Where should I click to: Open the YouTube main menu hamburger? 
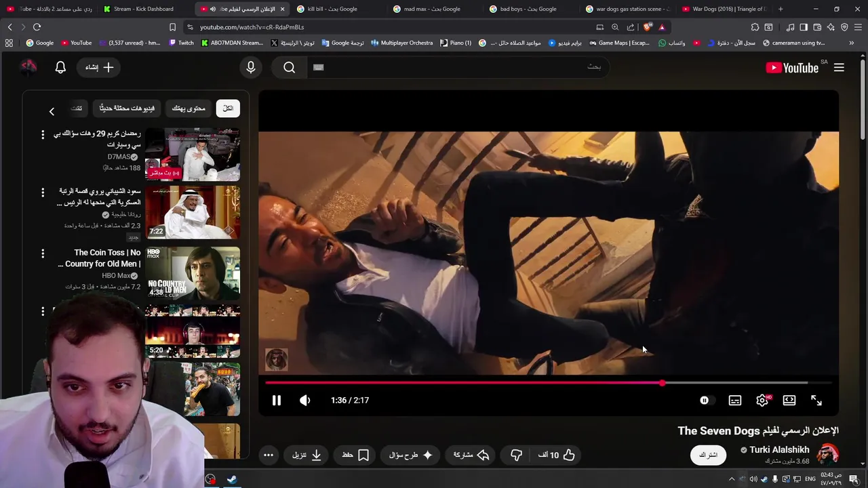pos(839,67)
